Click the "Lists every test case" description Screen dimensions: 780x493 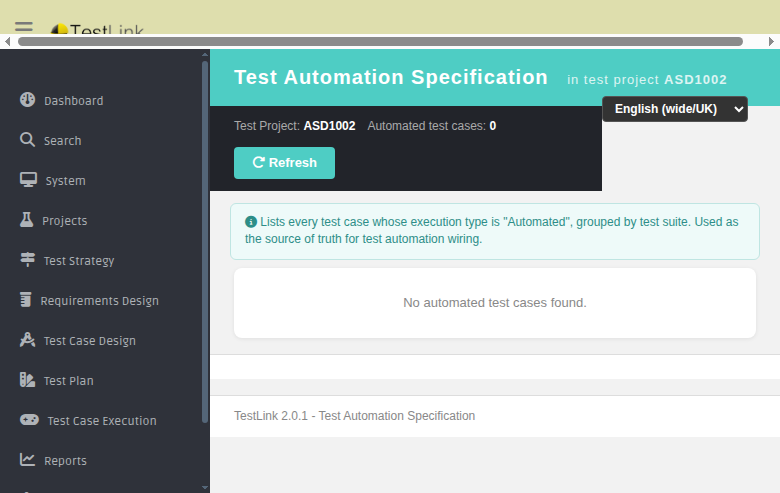click(491, 230)
